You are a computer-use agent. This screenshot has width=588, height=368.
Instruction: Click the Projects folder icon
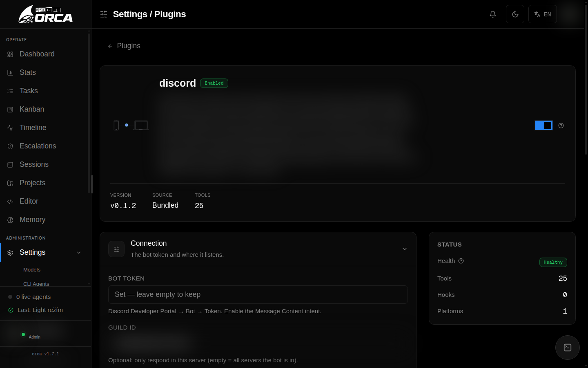[x=10, y=183]
